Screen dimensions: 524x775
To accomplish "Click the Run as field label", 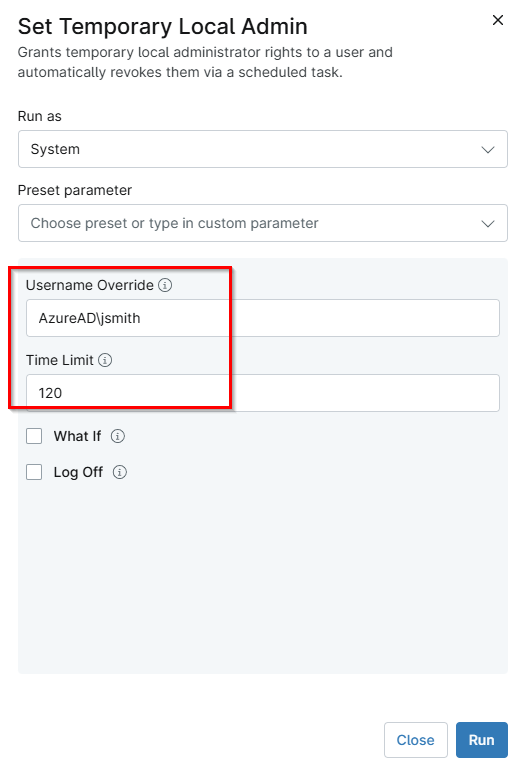I will (40, 116).
